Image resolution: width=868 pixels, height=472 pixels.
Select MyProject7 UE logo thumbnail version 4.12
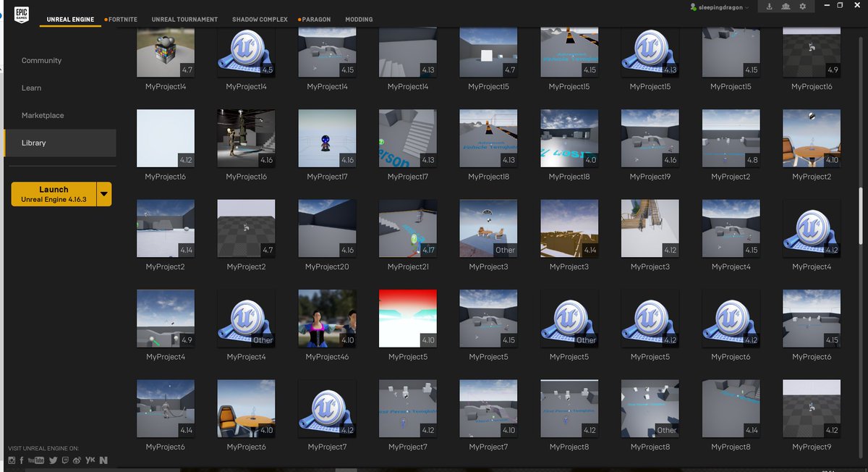pos(327,408)
